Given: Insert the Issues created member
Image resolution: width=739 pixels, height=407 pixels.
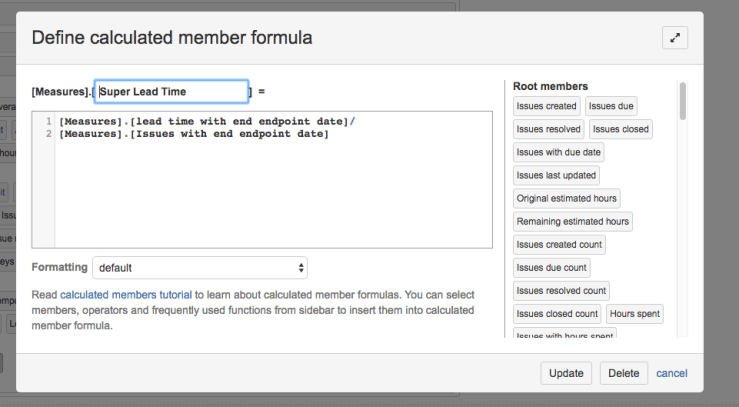Looking at the screenshot, I should 546,106.
